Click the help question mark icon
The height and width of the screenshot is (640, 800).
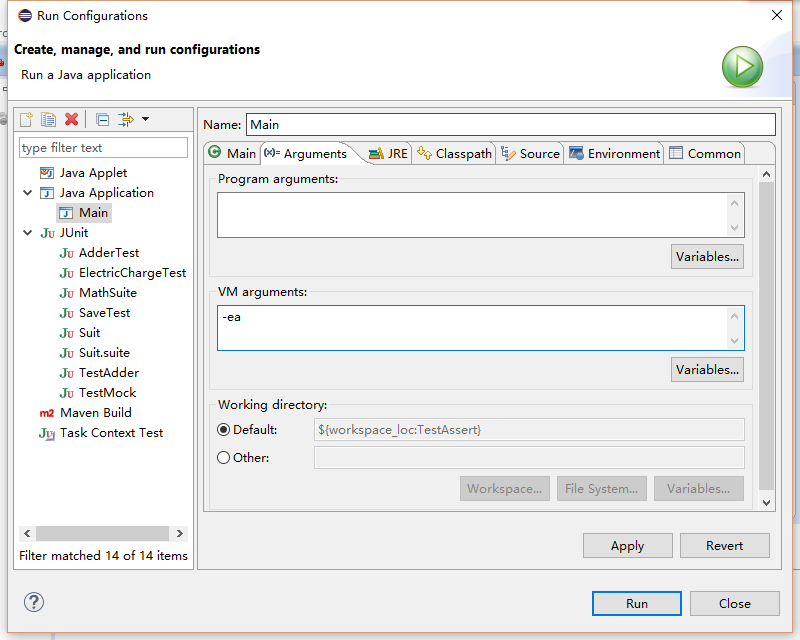click(x=34, y=602)
